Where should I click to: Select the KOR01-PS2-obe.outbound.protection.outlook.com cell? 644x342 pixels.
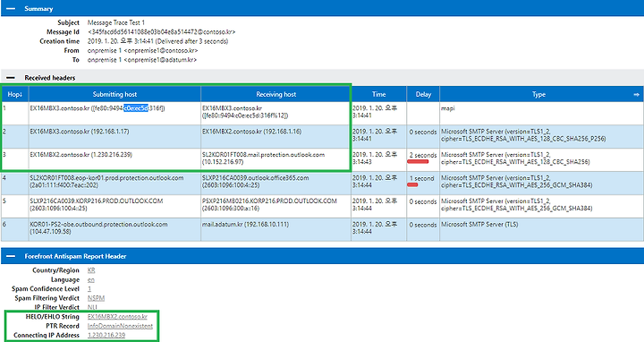[x=114, y=229]
